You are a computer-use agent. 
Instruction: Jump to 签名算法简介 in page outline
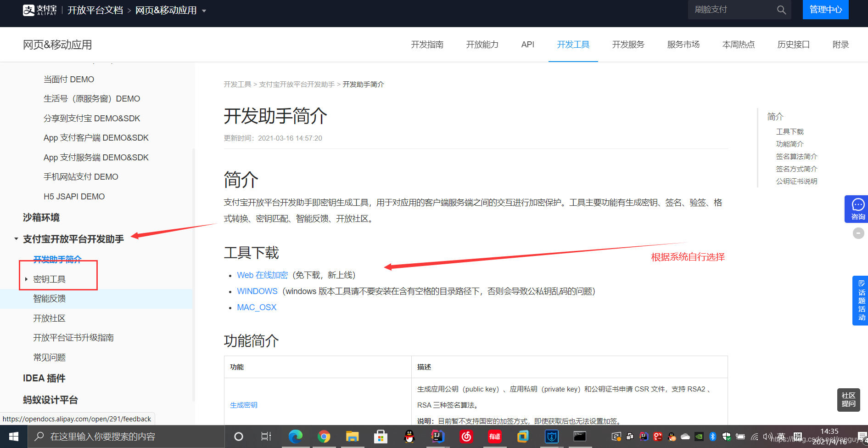(797, 157)
